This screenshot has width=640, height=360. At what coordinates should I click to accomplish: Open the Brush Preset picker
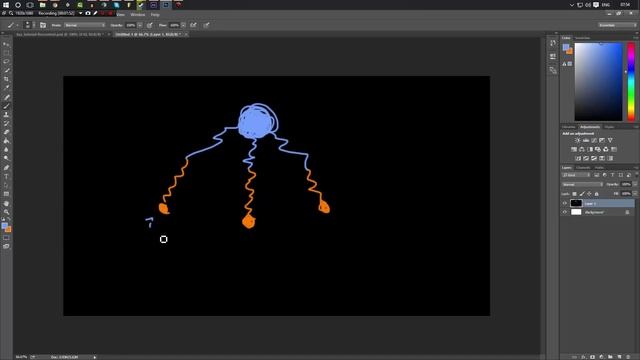(x=28, y=25)
